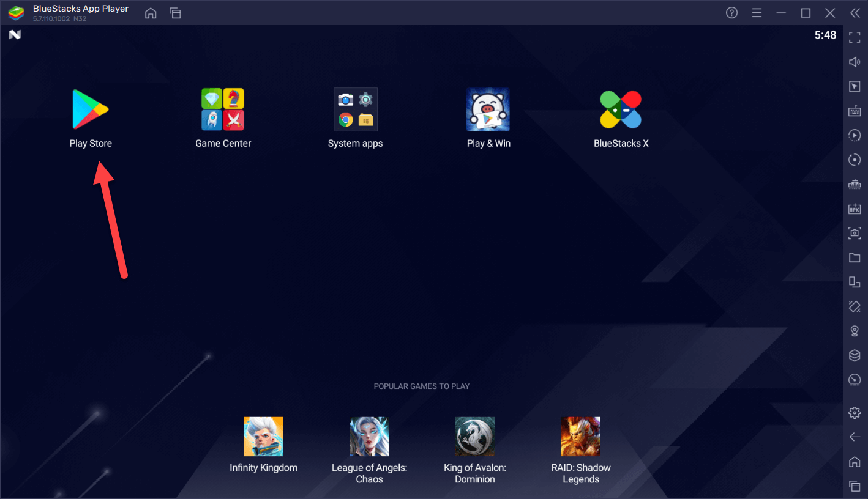
Task: Toggle full screen mode
Action: 855,38
